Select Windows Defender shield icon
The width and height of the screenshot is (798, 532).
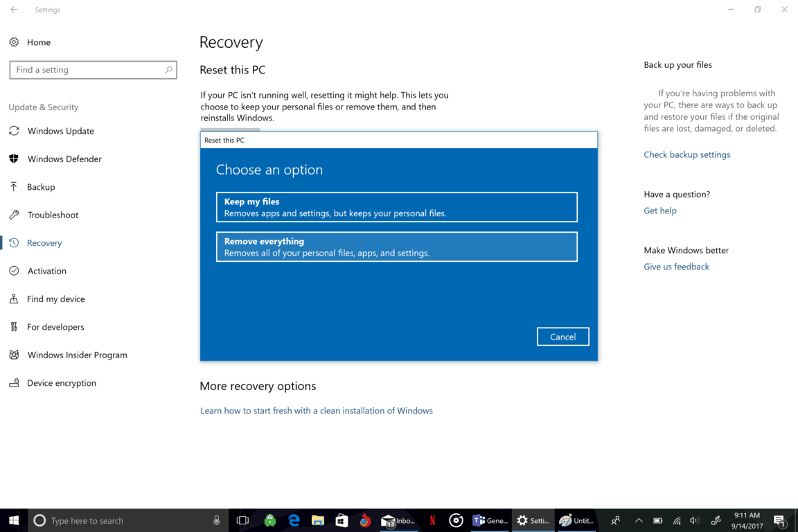(x=14, y=159)
